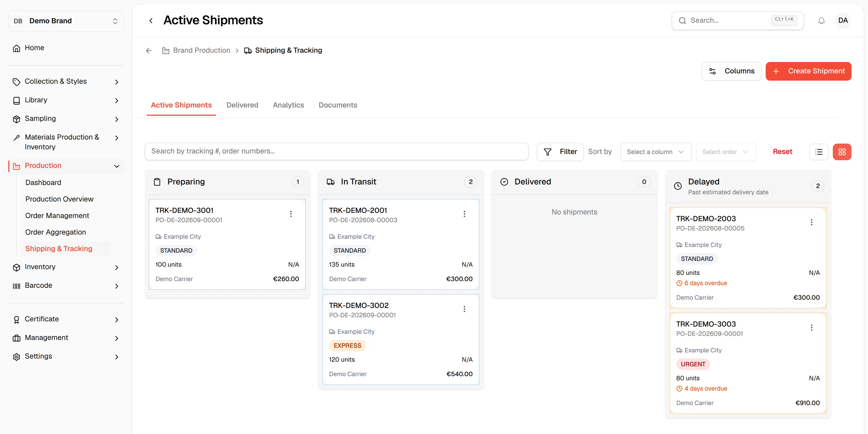Click the breadcrumb back arrow
The image size is (868, 434).
tap(149, 51)
